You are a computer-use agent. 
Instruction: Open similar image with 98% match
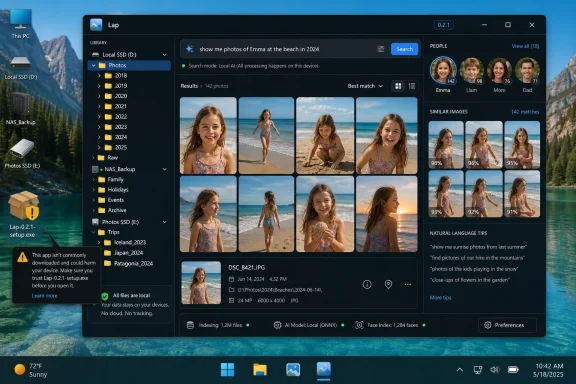(x=446, y=145)
